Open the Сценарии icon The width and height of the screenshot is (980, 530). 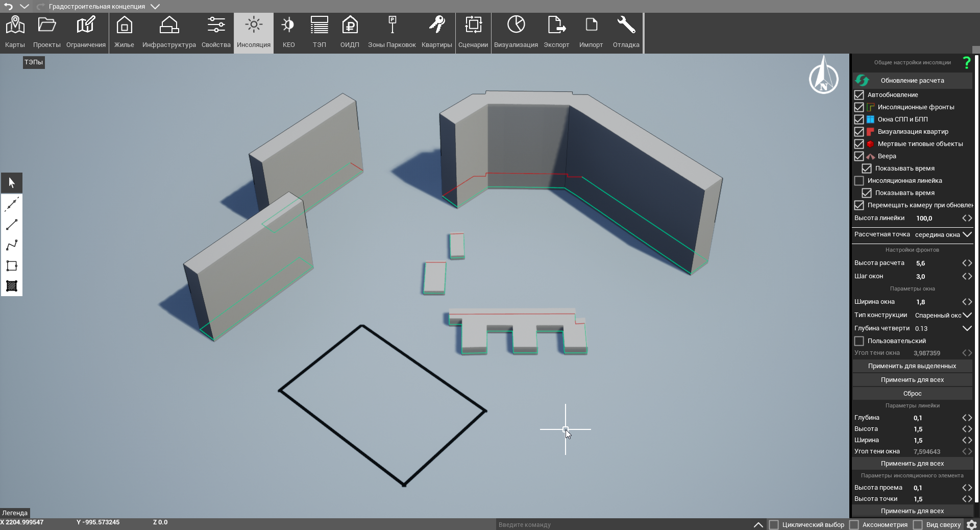click(473, 32)
